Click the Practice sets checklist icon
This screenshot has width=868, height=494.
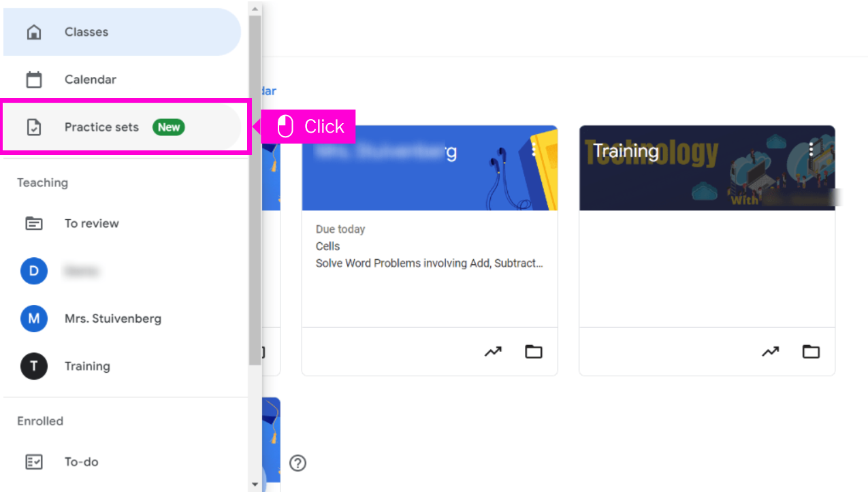(x=33, y=127)
